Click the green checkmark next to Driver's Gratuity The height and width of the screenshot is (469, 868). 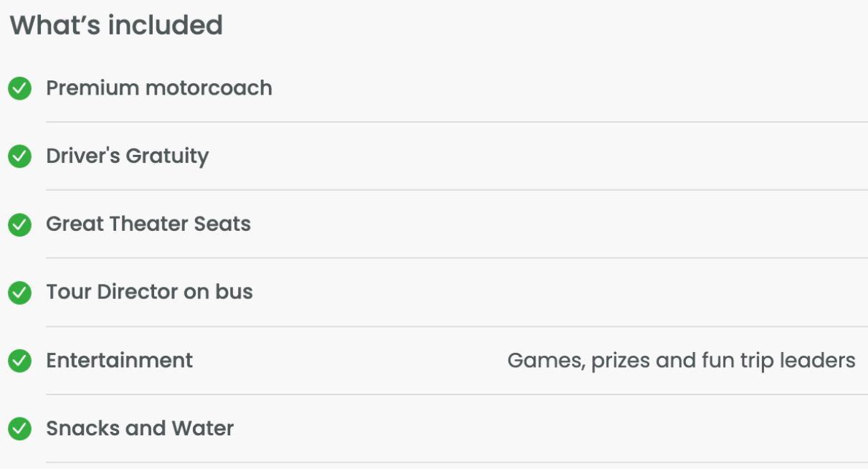19,156
